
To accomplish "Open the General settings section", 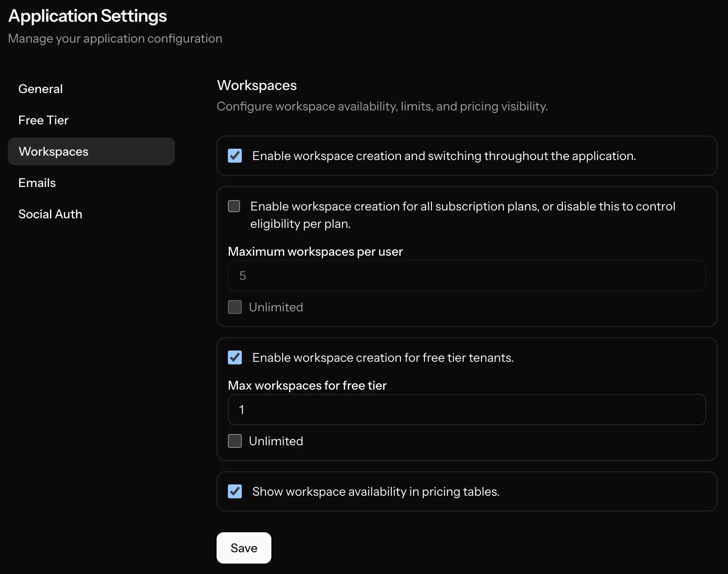I will click(40, 89).
